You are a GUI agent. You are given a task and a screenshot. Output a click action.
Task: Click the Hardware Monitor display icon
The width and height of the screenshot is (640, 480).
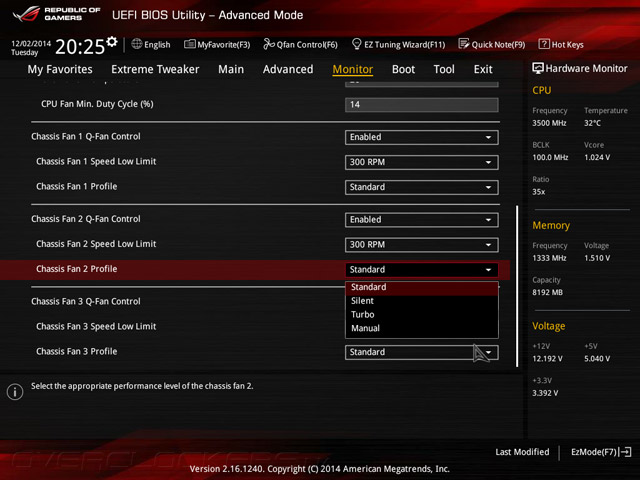pyautogui.click(x=538, y=68)
